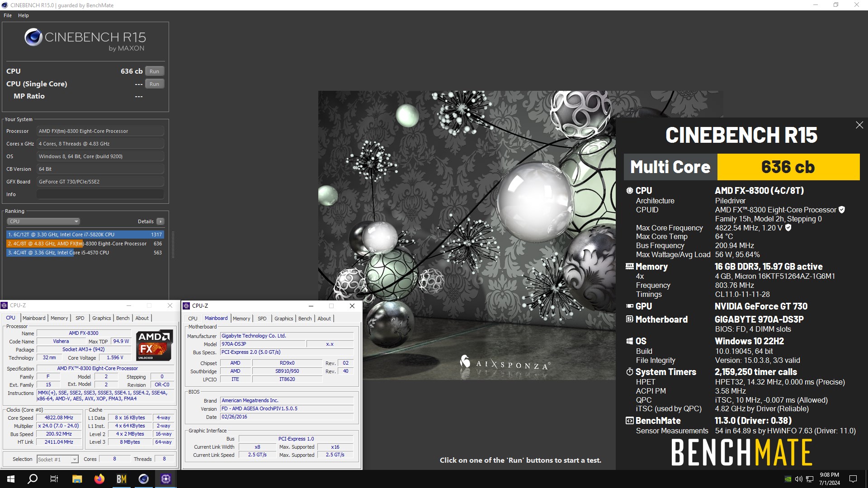Open About tab in left CPU-Z window
This screenshot has height=488, width=868.
142,318
